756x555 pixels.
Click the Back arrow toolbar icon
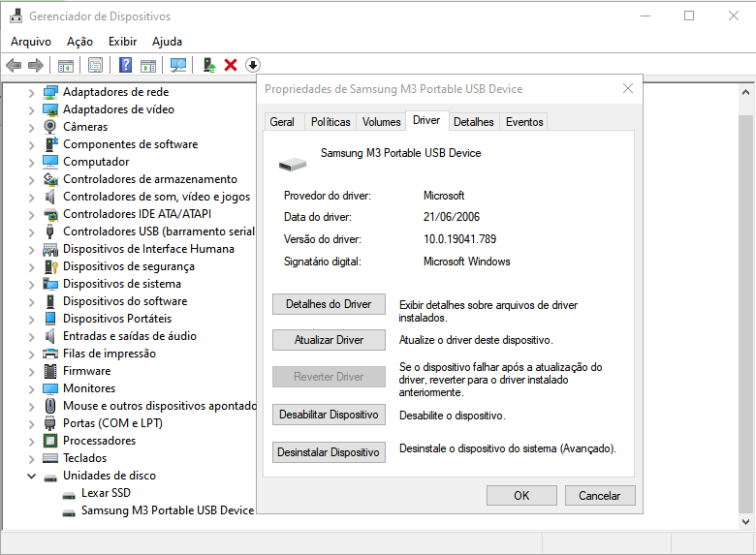coord(14,65)
